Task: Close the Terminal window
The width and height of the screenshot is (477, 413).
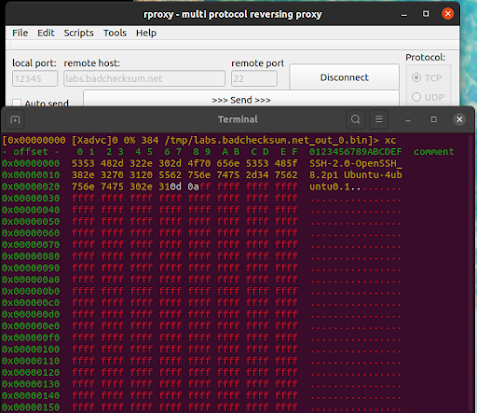Action: coord(459,119)
